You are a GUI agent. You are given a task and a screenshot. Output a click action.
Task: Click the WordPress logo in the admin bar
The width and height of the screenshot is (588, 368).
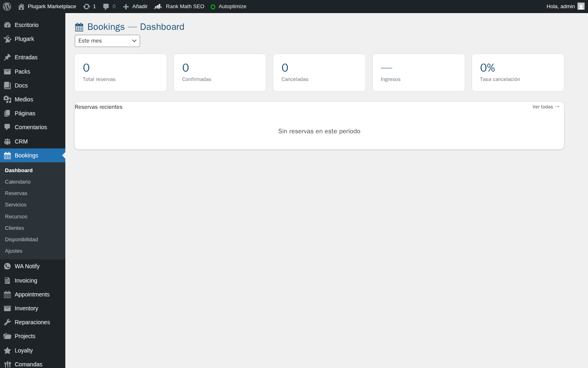[x=7, y=6]
